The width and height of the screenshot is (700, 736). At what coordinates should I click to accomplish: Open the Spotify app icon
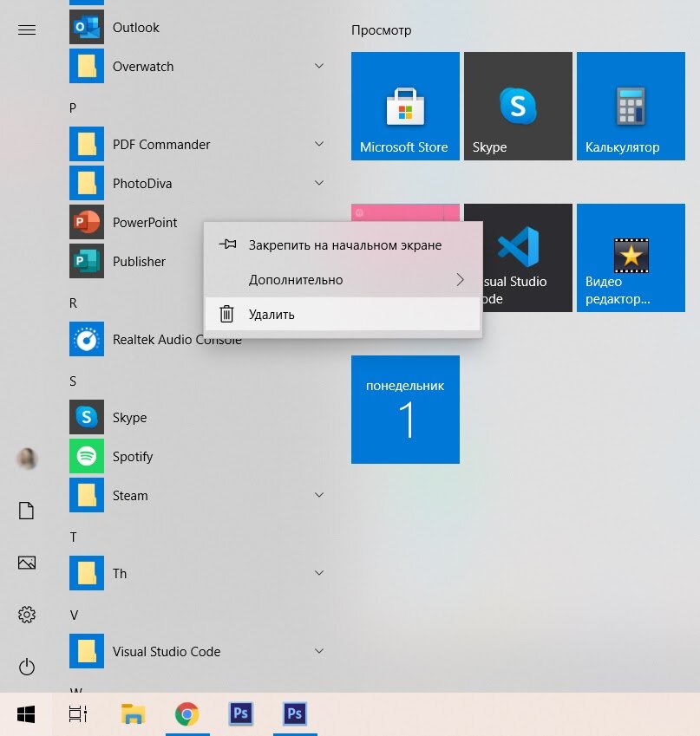87,456
